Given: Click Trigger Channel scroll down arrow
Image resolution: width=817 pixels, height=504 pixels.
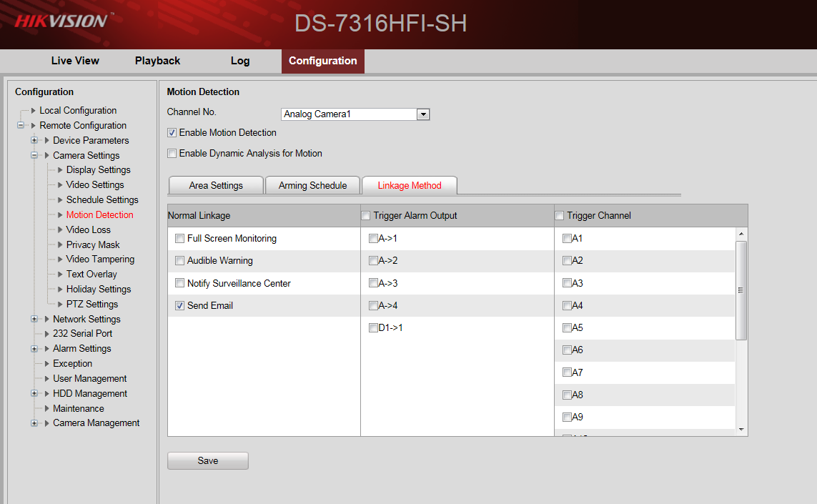Looking at the screenshot, I should 741,430.
